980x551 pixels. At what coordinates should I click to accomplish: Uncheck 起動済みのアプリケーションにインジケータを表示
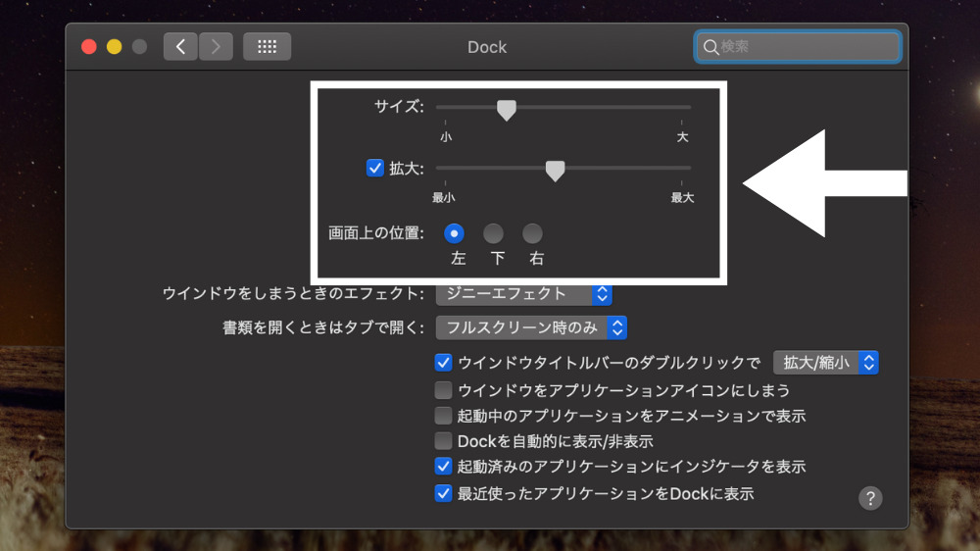click(443, 466)
